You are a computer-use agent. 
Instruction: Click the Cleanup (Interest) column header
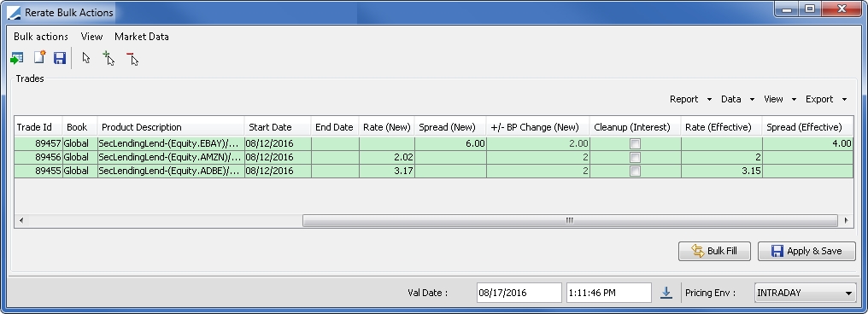[x=636, y=127]
